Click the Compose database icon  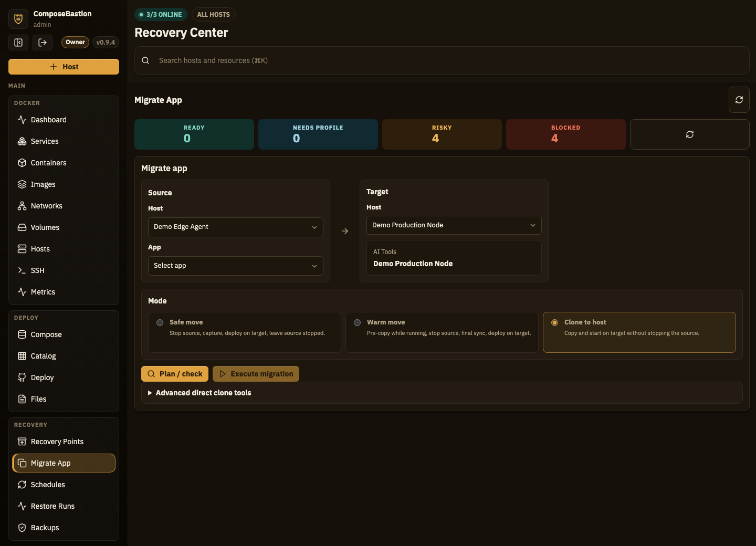tap(22, 334)
